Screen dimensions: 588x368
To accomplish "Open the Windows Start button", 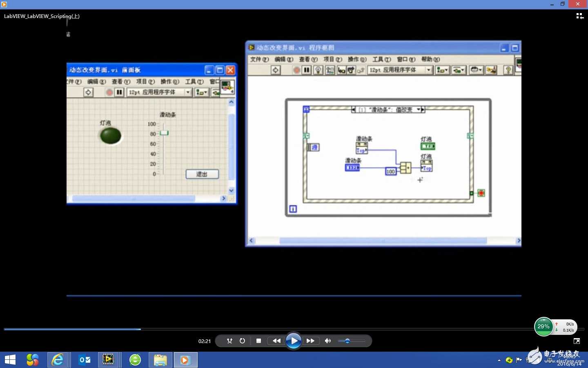I will pyautogui.click(x=10, y=360).
